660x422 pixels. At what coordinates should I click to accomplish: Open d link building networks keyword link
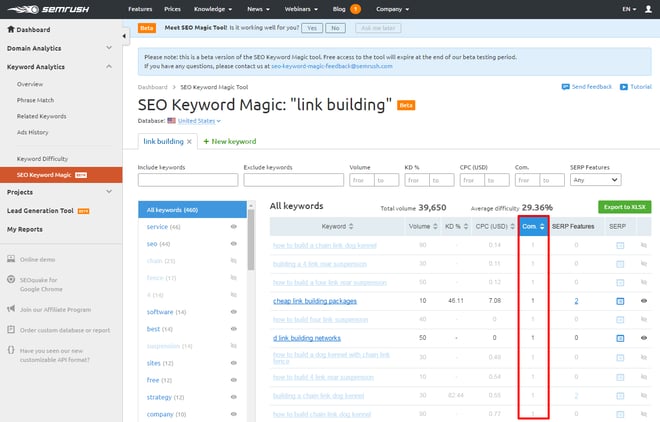pos(307,338)
